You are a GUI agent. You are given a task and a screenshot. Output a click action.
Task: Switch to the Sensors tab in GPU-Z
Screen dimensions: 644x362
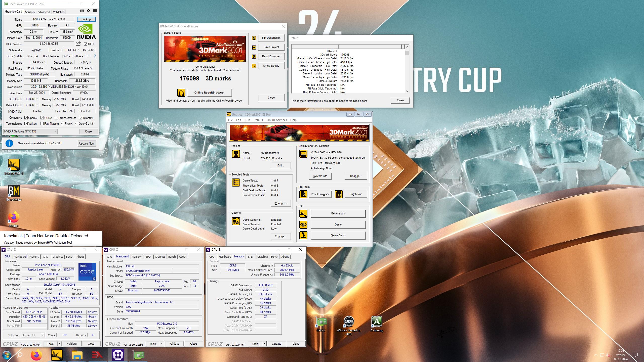pyautogui.click(x=30, y=12)
